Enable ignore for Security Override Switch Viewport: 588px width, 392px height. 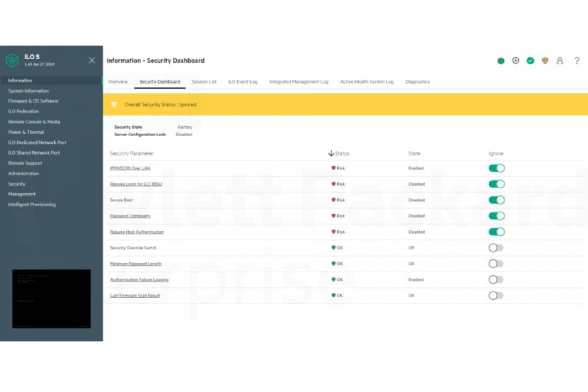click(x=496, y=248)
